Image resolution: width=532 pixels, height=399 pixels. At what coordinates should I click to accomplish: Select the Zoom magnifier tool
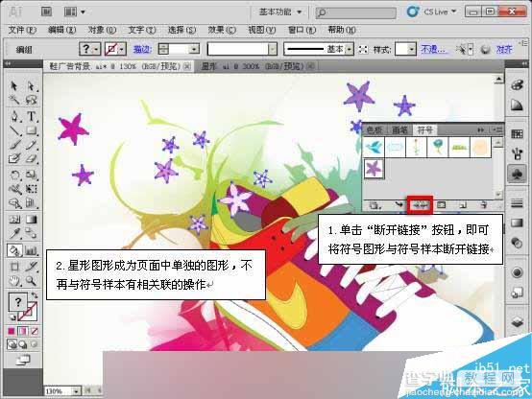pyautogui.click(x=31, y=281)
